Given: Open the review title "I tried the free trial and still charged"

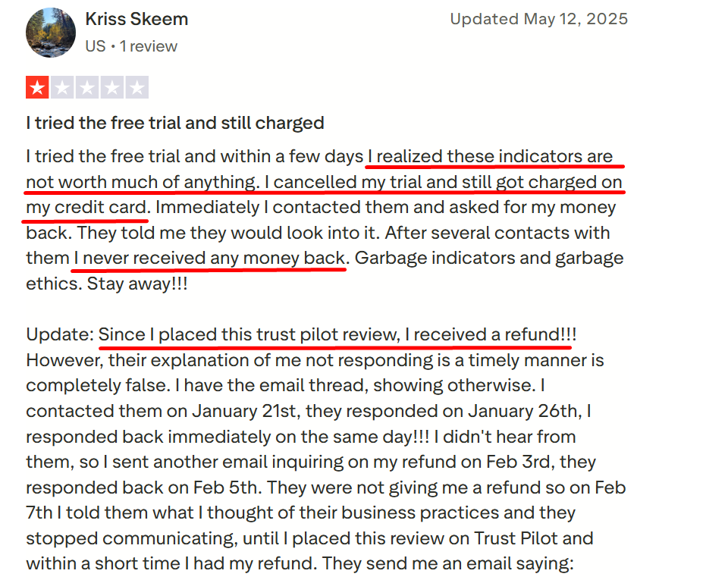Looking at the screenshot, I should [x=175, y=123].
